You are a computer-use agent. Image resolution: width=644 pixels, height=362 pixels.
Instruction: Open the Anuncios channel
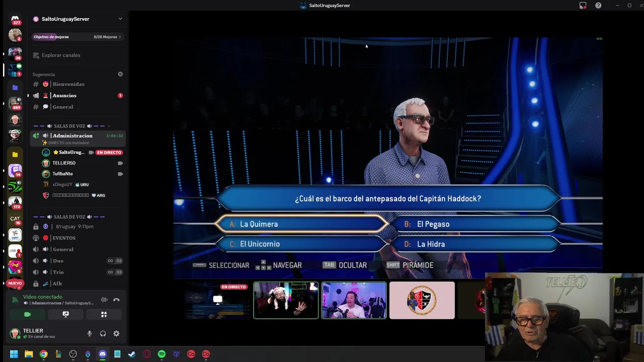pos(64,96)
